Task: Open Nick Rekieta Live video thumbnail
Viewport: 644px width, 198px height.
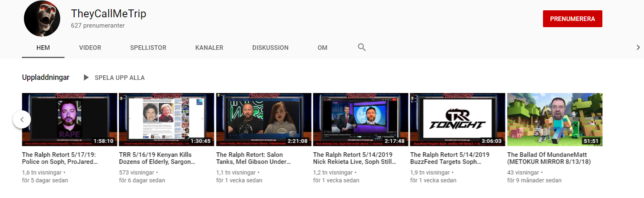Action: 360,119
